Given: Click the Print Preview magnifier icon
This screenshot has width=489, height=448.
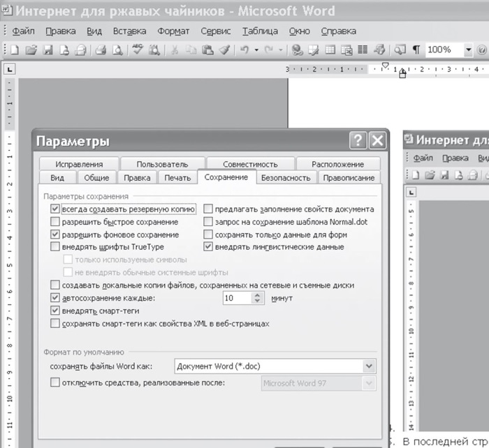Looking at the screenshot, I should (x=117, y=50).
